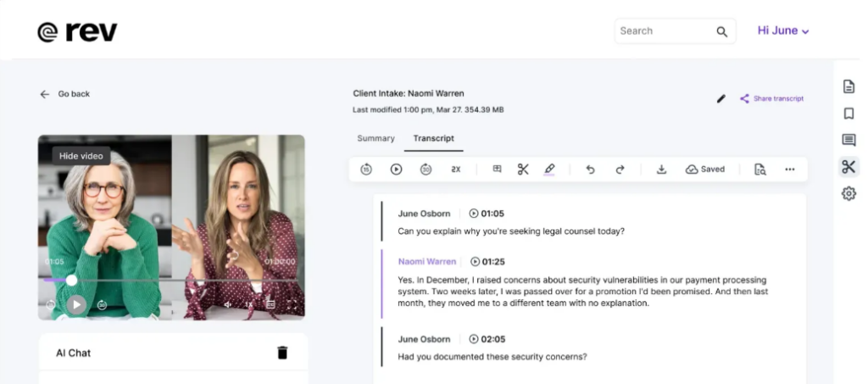This screenshot has width=868, height=384.
Task: Select the Transcript tab
Action: point(433,138)
